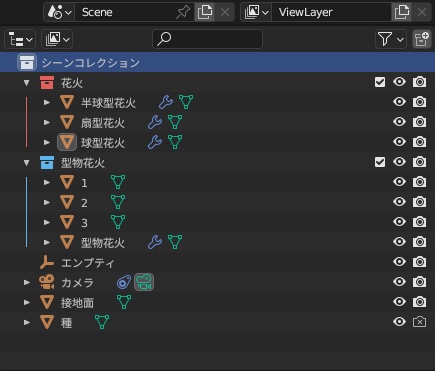Collapse the 花火 collection
Screen dimensions: 435x371
[26, 82]
